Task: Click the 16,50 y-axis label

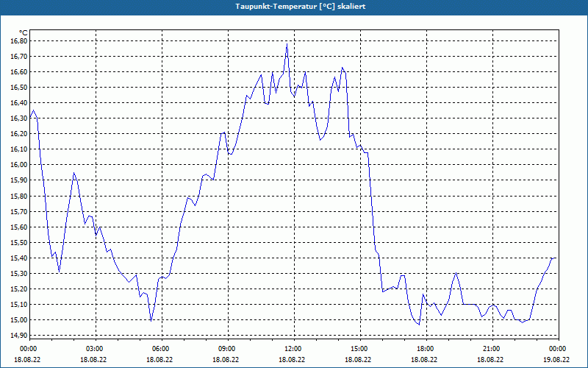Action: (x=20, y=88)
